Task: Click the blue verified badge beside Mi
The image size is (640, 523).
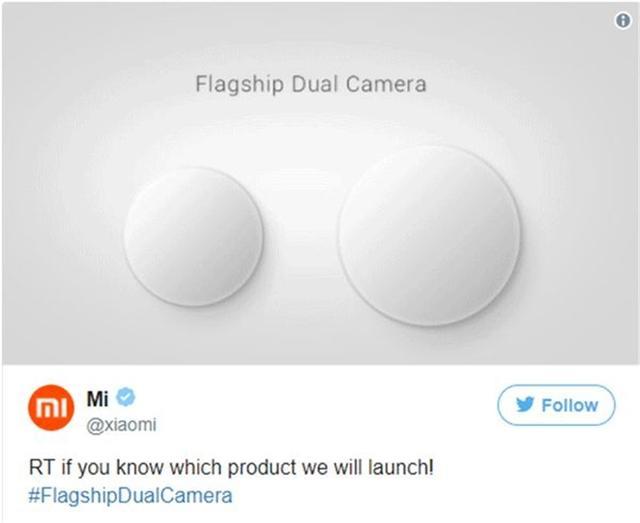Action: coord(125,397)
